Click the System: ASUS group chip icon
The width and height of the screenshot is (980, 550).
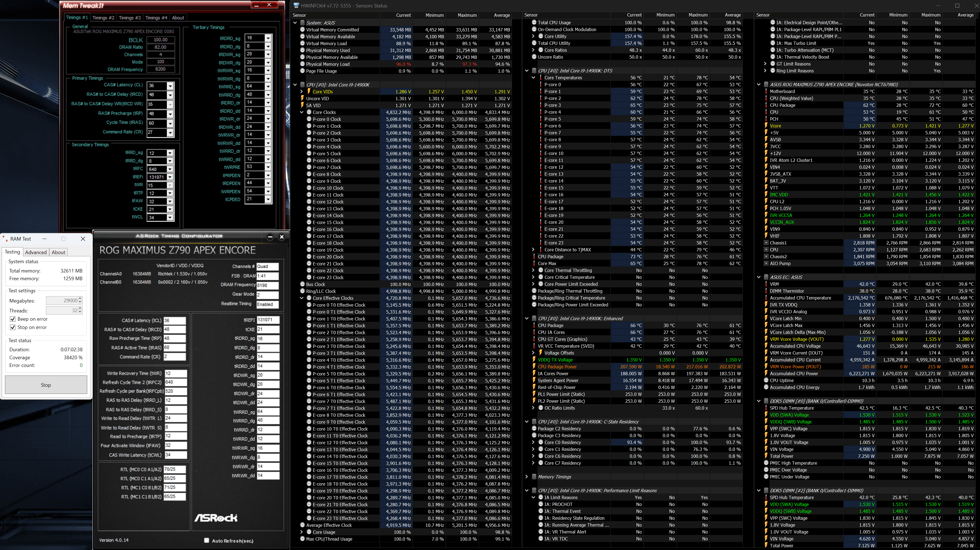[x=302, y=23]
